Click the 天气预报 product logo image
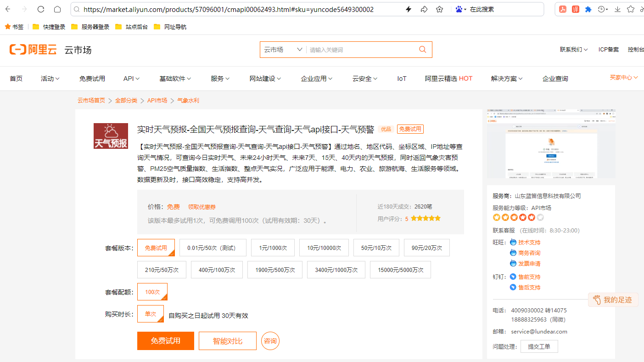Screen dimensions: 644x362 click(111, 136)
